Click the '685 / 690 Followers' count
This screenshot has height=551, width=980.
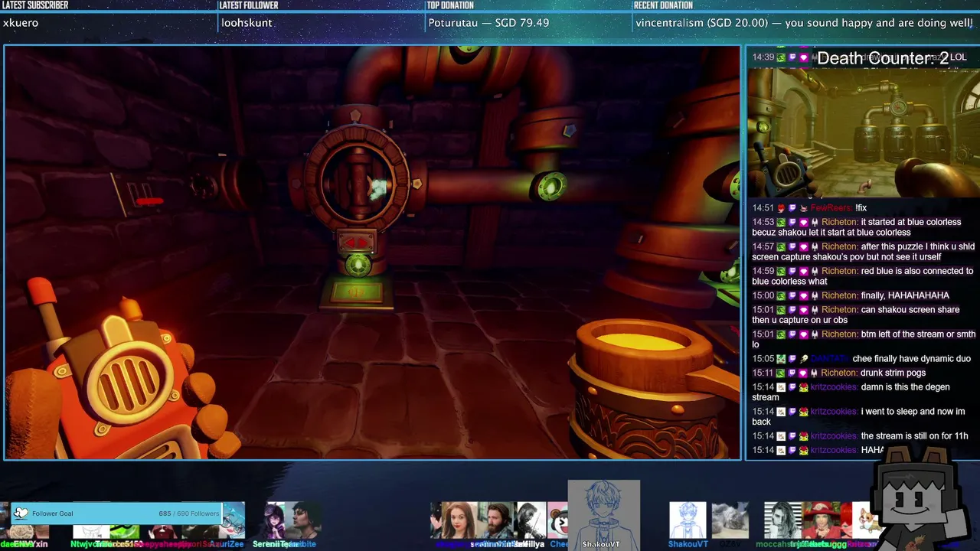click(188, 514)
